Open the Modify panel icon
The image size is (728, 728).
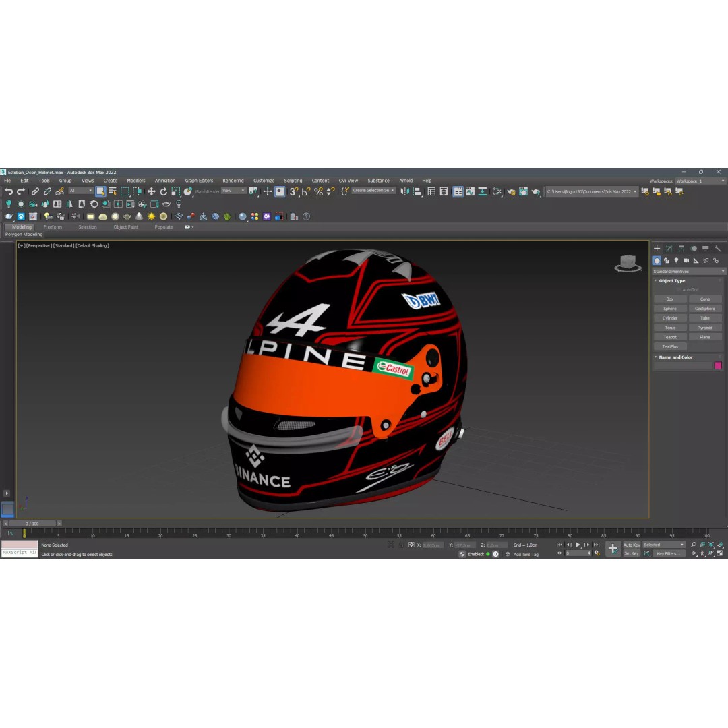click(x=667, y=249)
